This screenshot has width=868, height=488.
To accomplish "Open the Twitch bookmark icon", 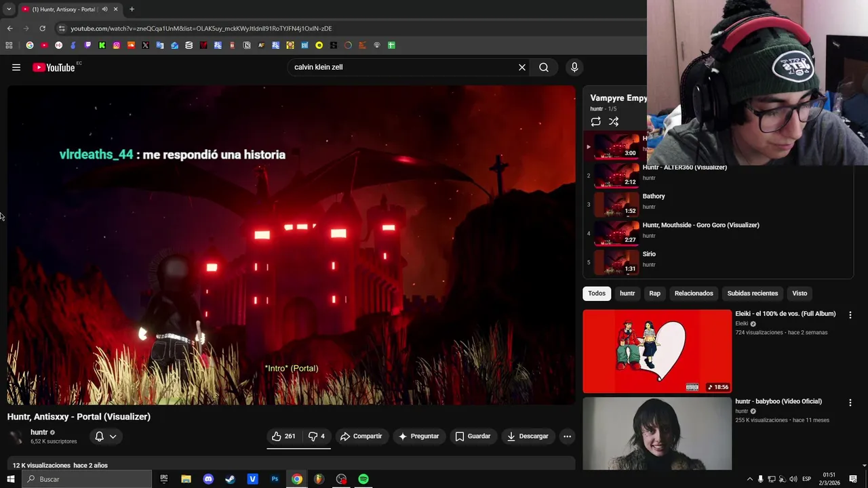I will [87, 45].
